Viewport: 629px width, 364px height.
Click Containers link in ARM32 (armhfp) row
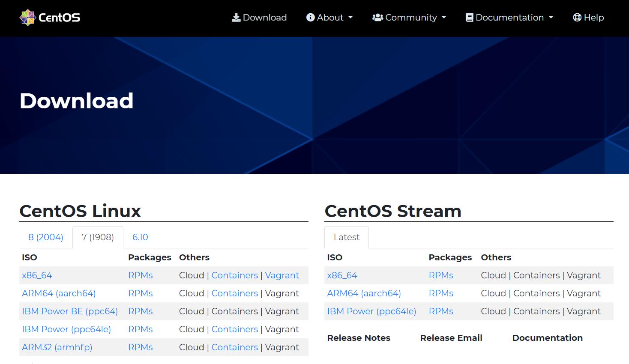tap(234, 347)
